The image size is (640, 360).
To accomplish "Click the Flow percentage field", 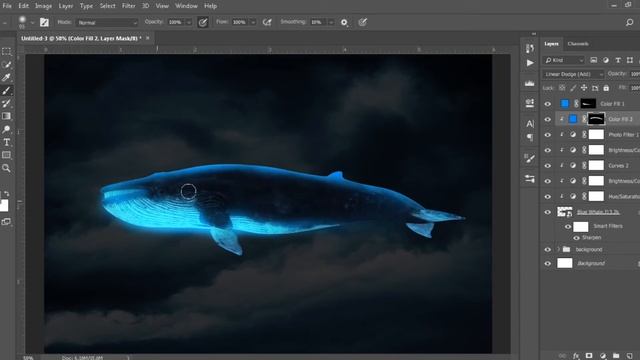I will (241, 22).
